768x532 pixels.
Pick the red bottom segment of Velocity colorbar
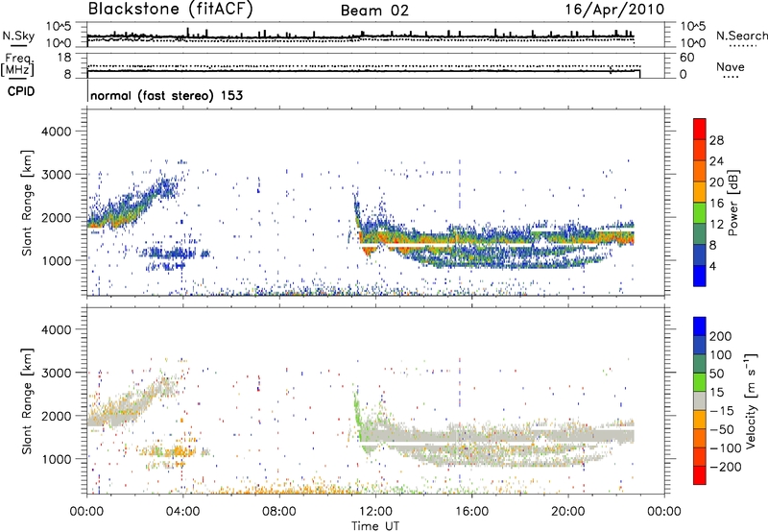(700, 475)
